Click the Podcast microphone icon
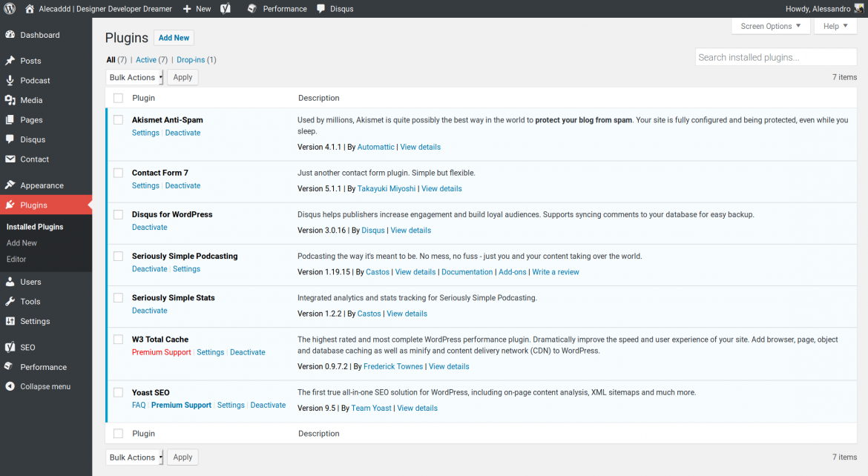 [10, 80]
